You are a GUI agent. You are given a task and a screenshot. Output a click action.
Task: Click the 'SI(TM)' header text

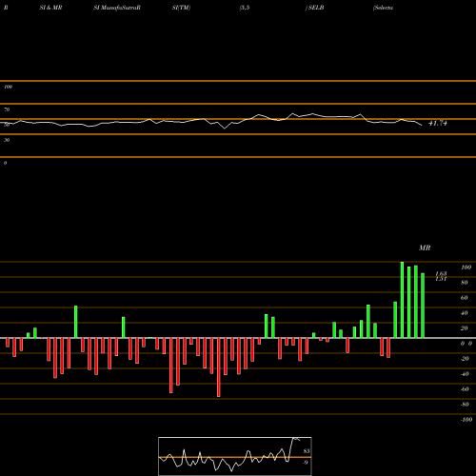pyautogui.click(x=181, y=8)
